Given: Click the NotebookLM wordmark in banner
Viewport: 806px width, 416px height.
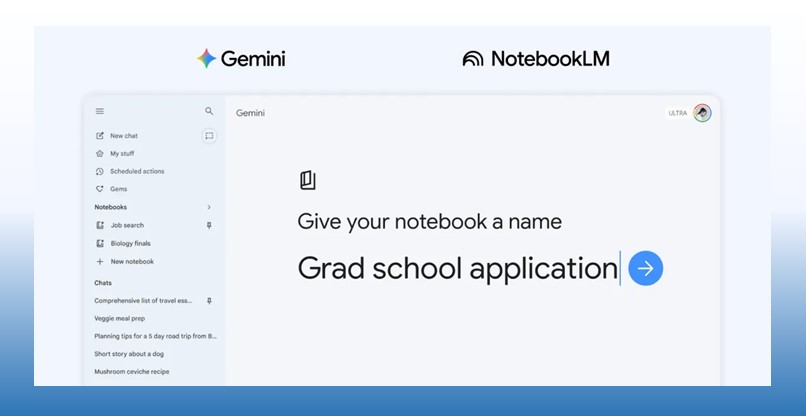Looking at the screenshot, I should 551,59.
